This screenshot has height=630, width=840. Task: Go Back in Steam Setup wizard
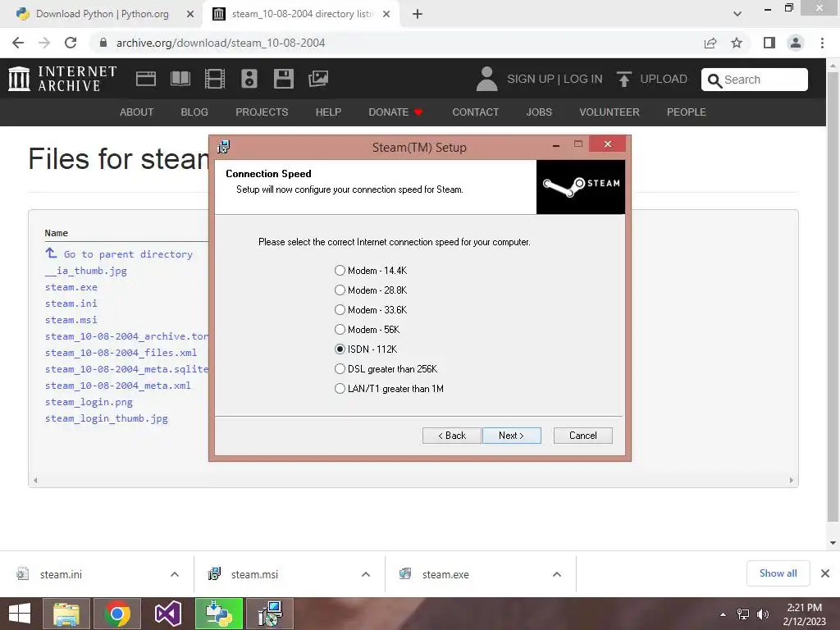[x=452, y=436]
